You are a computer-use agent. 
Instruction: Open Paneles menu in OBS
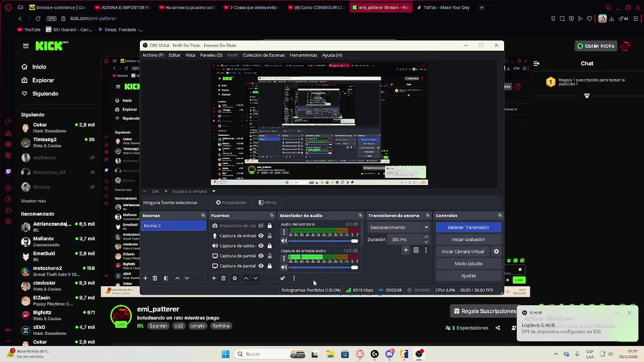(211, 55)
